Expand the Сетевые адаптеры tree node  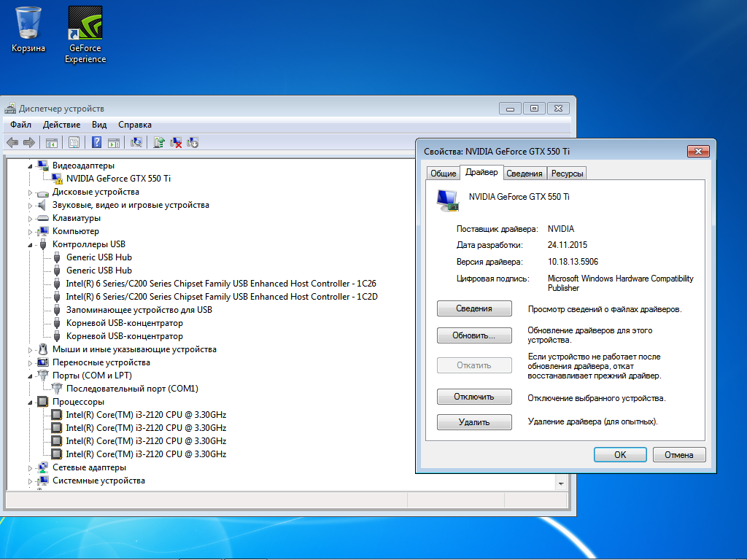point(30,468)
